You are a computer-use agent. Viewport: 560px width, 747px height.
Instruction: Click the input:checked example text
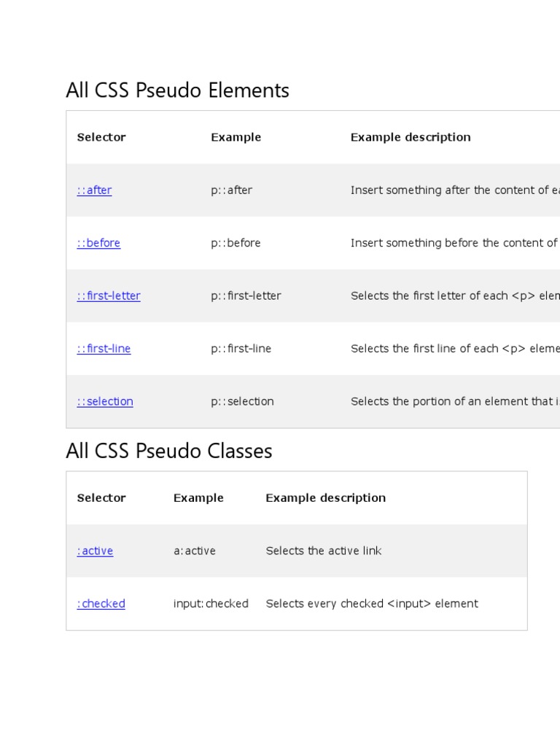pyautogui.click(x=211, y=603)
